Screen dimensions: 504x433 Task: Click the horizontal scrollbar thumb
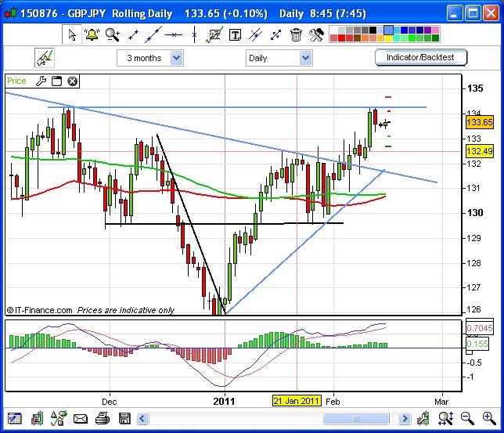pos(356,419)
